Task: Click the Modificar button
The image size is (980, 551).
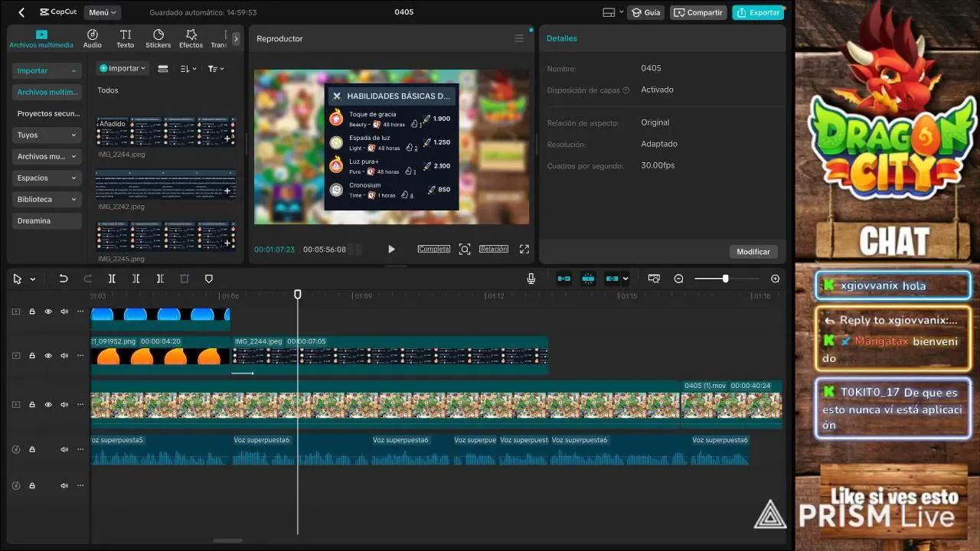Action: click(x=753, y=251)
